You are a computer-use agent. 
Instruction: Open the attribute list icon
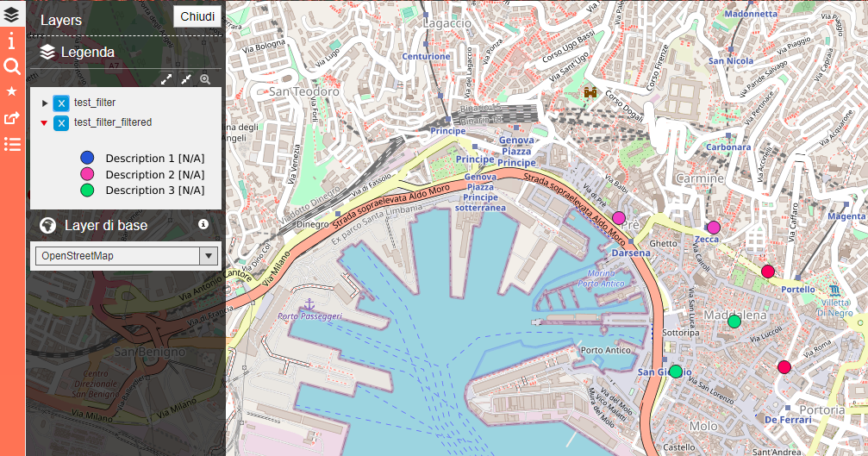(x=11, y=145)
